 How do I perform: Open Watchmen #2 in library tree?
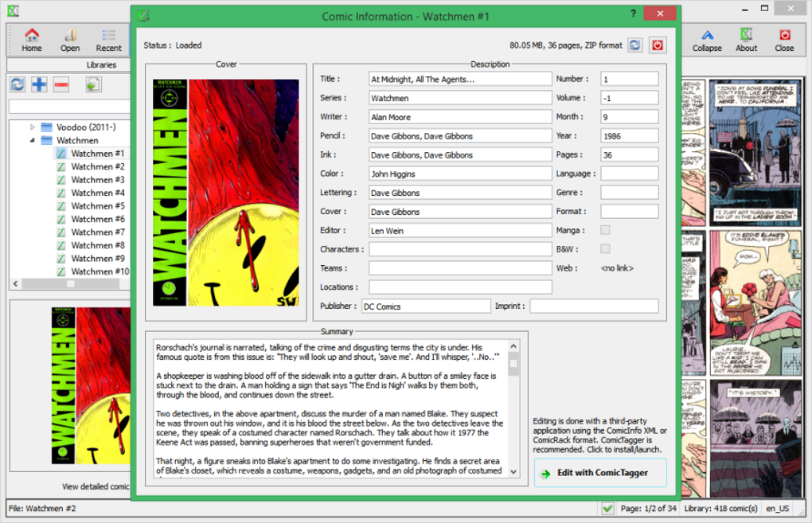pyautogui.click(x=98, y=166)
